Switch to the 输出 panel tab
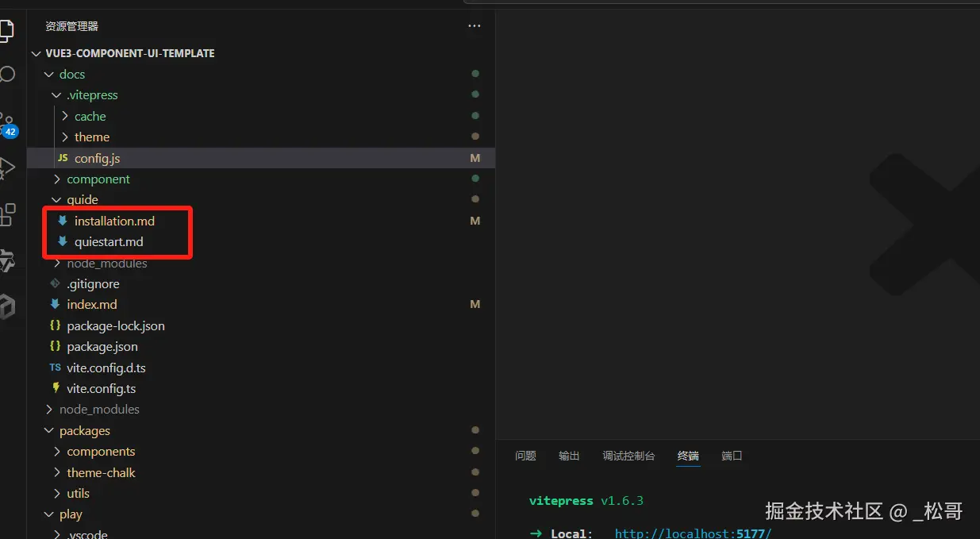 569,456
